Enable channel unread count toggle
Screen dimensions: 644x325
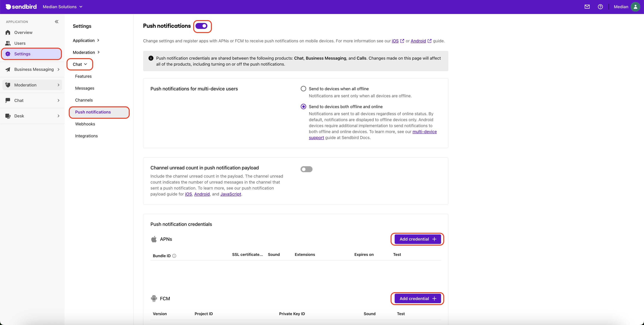[306, 169]
